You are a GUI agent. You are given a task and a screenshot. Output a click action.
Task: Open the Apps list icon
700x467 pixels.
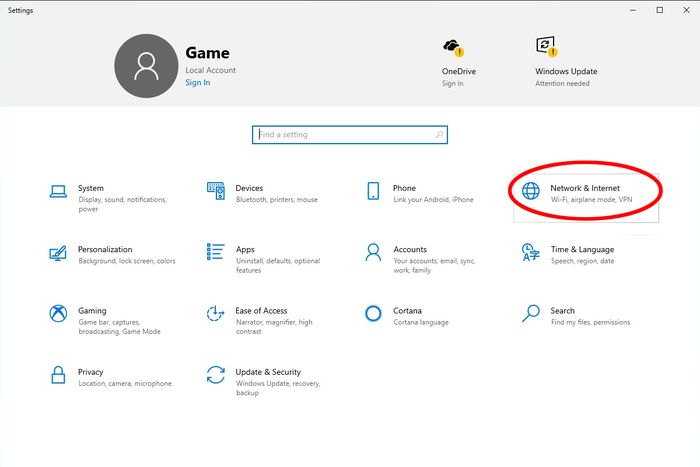pyautogui.click(x=216, y=252)
